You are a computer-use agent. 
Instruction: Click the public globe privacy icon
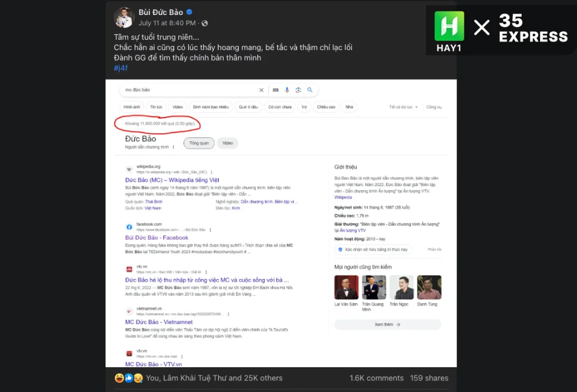tap(205, 23)
